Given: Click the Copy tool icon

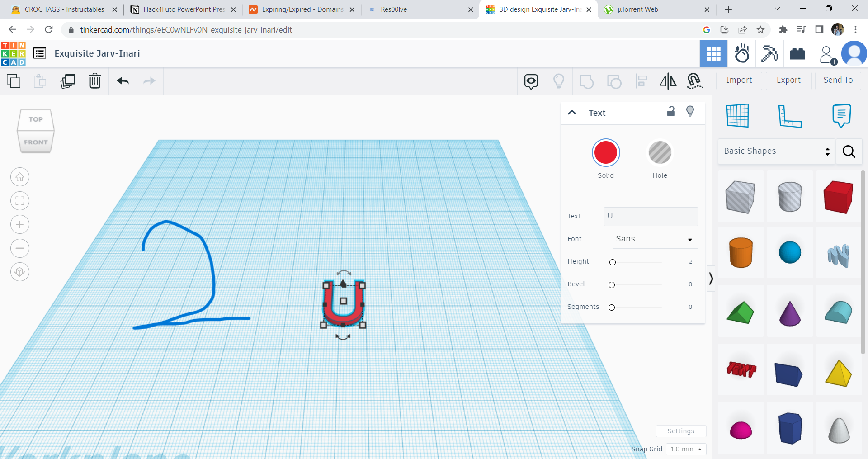Looking at the screenshot, I should (14, 81).
